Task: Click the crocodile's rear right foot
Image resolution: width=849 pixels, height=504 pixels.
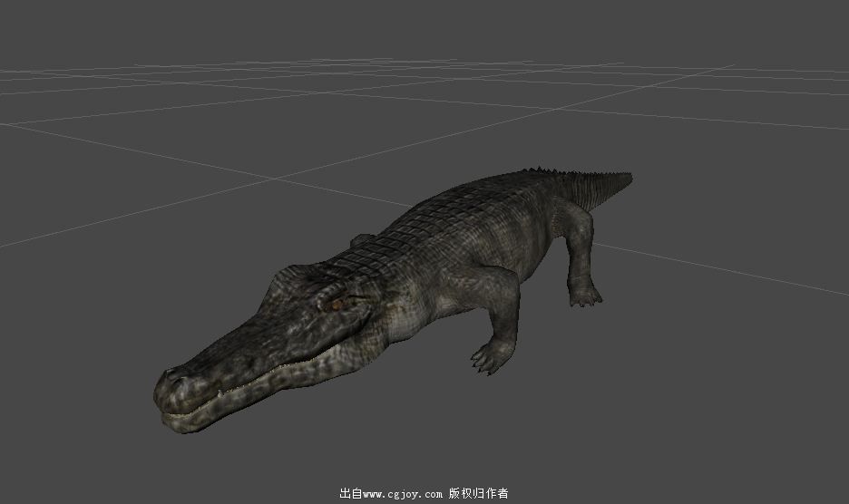Action: tap(585, 295)
